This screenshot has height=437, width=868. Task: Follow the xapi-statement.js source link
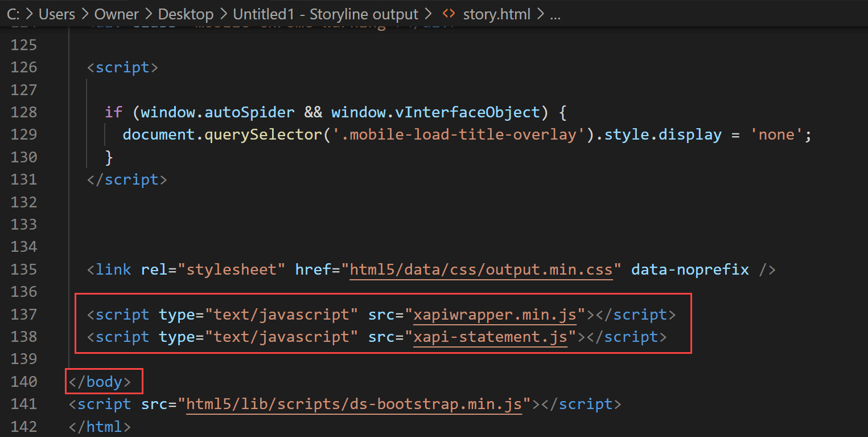pyautogui.click(x=491, y=337)
